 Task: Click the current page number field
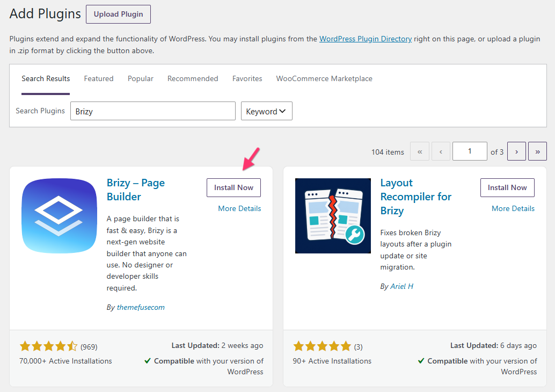point(470,151)
